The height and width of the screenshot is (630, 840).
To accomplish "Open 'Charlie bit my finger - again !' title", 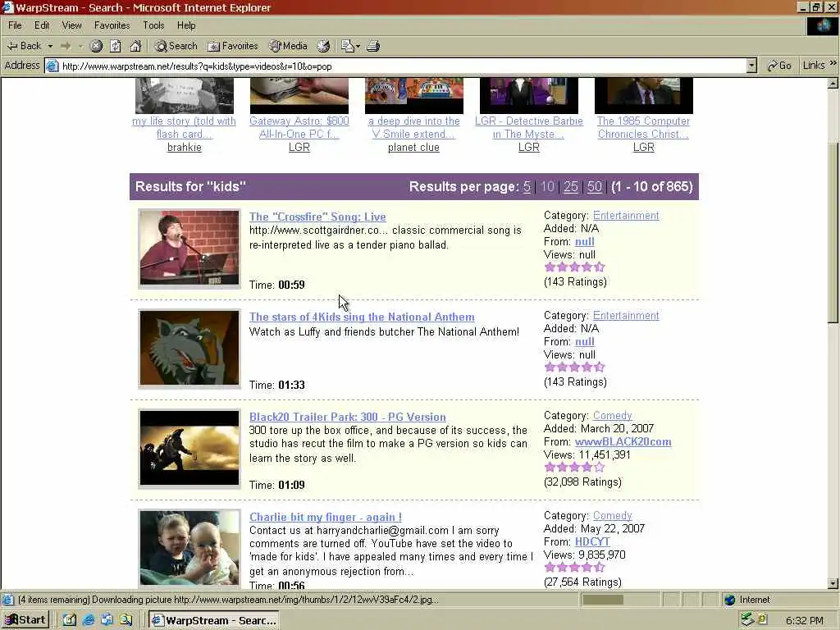I will click(x=325, y=517).
